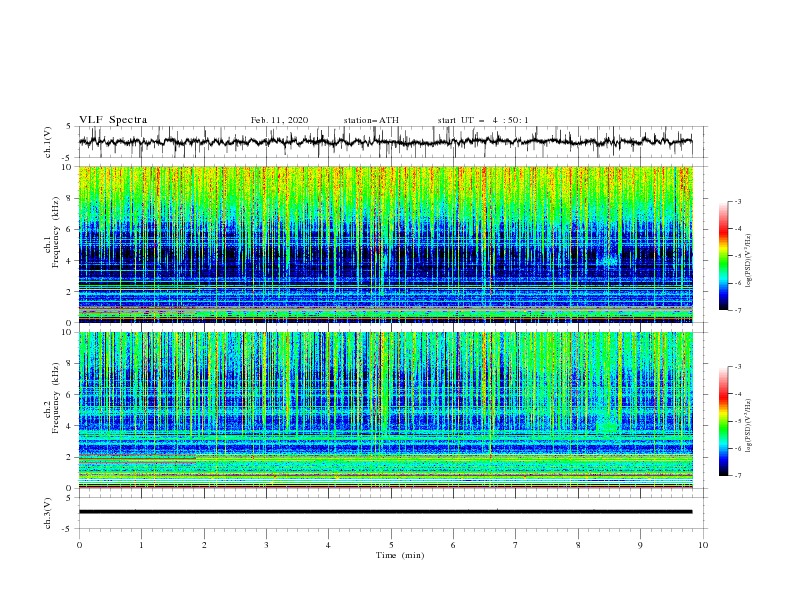The height and width of the screenshot is (612, 792).
Task: Click time axis tick label "1"
Action: [x=141, y=545]
